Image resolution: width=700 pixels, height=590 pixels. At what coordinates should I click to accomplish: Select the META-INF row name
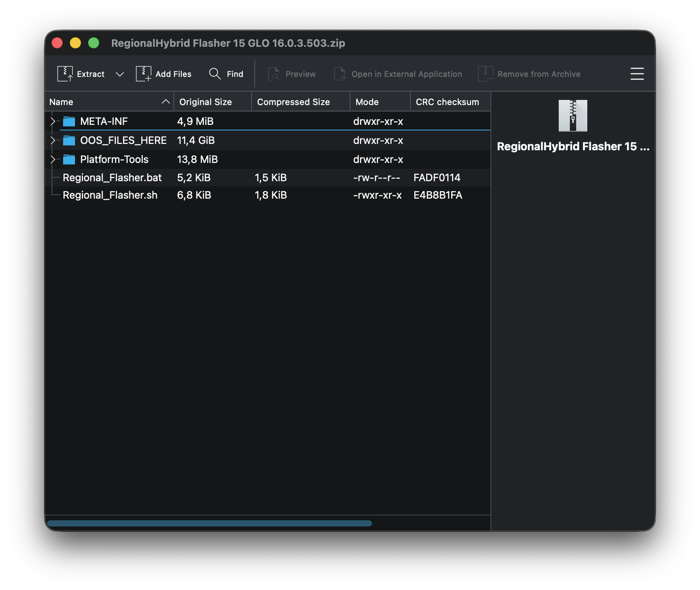click(104, 121)
